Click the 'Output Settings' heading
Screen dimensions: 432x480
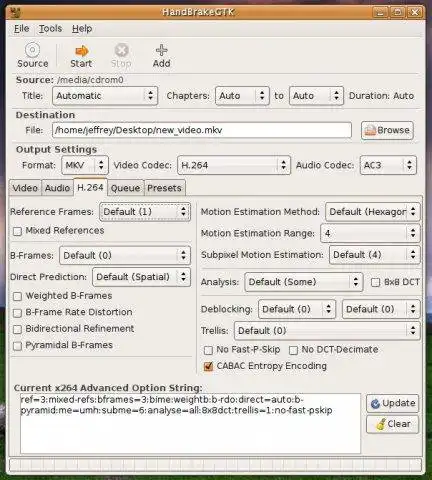[x=56, y=150]
